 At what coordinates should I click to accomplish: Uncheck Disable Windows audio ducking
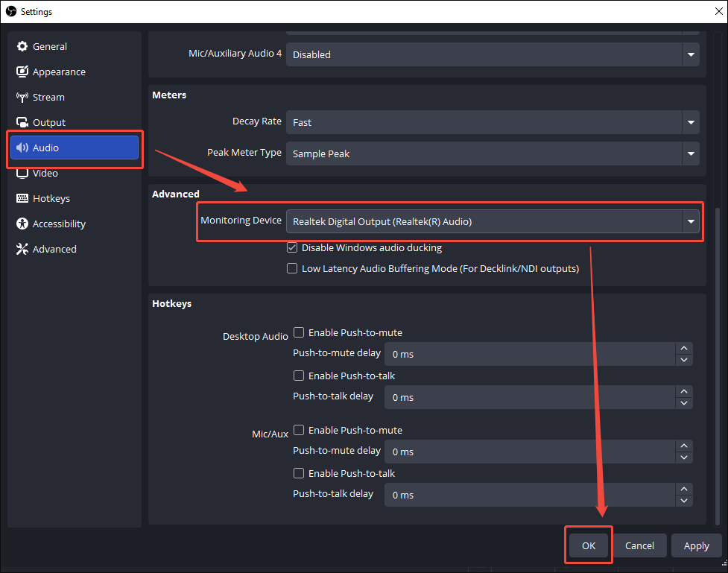(x=292, y=247)
